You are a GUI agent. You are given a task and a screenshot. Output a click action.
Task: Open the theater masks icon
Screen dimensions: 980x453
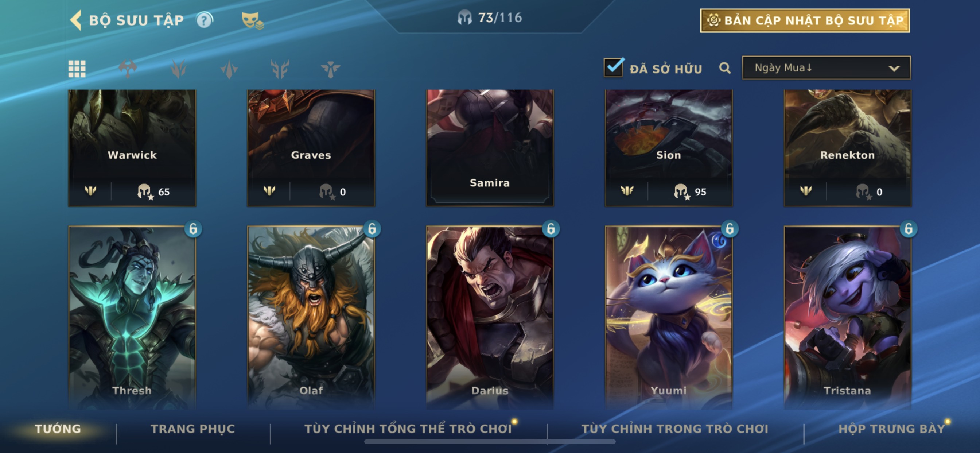pos(252,20)
